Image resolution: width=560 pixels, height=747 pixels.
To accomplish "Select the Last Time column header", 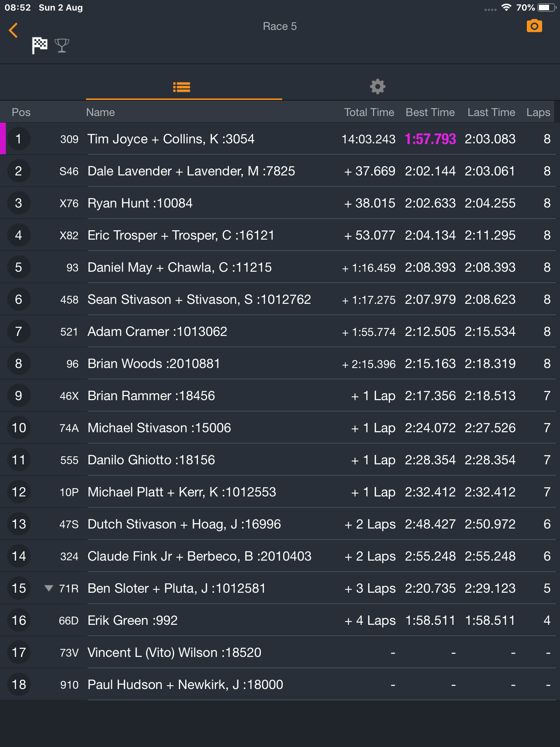I will 491,112.
